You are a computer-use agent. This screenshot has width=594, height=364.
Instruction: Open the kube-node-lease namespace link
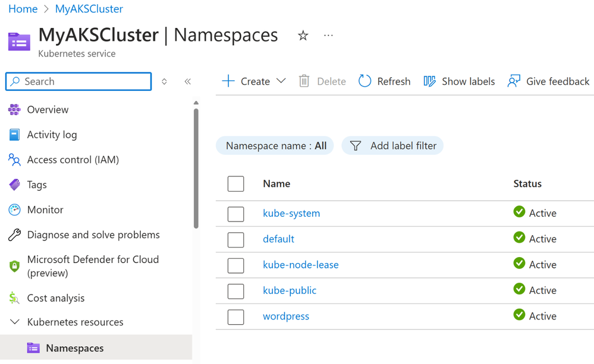click(301, 264)
